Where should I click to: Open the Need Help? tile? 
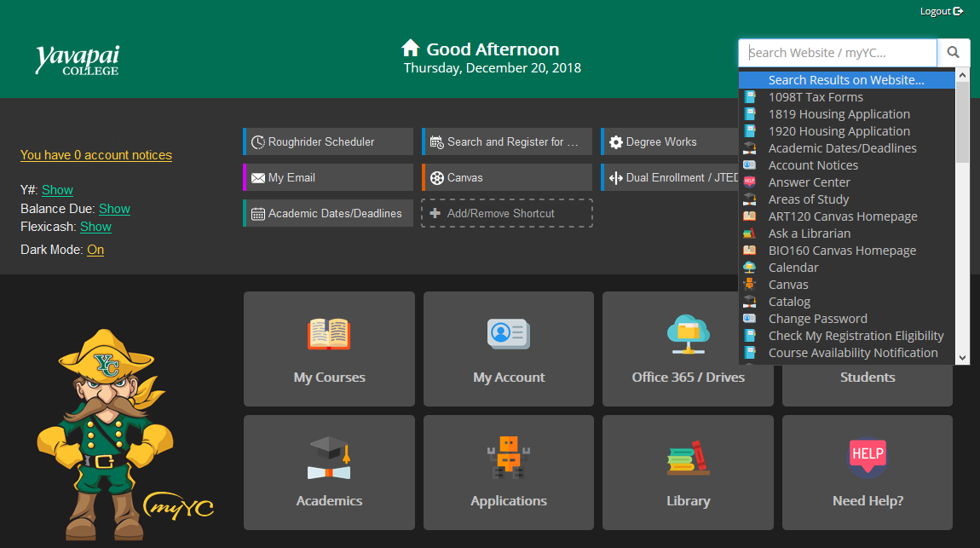click(x=867, y=472)
